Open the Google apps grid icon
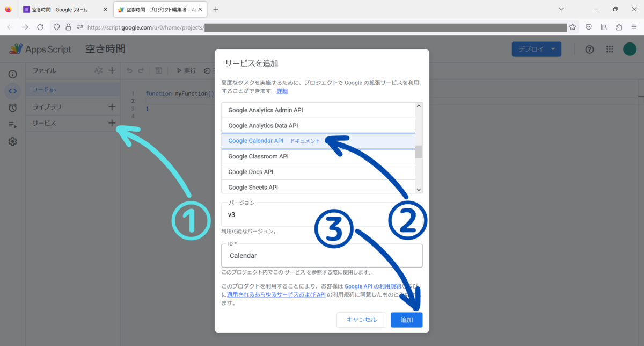 tap(610, 49)
